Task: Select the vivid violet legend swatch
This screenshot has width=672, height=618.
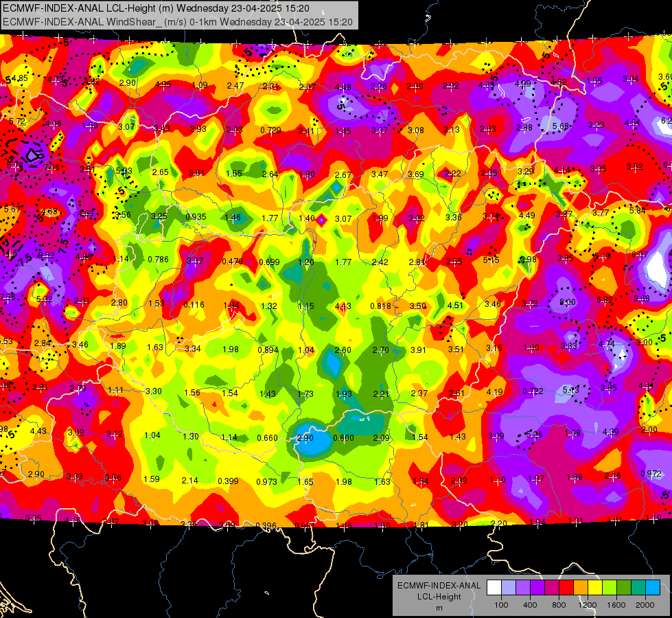Action: (537, 588)
